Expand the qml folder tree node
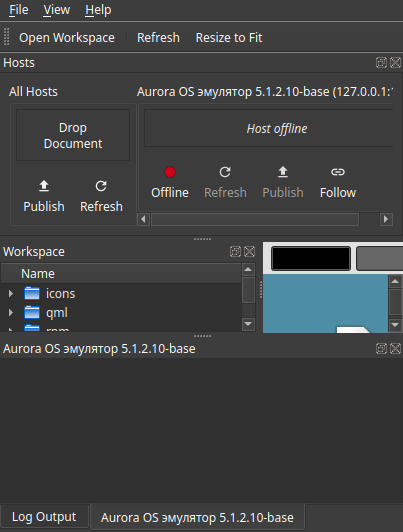Screen dimensions: 403x532 click(11, 312)
